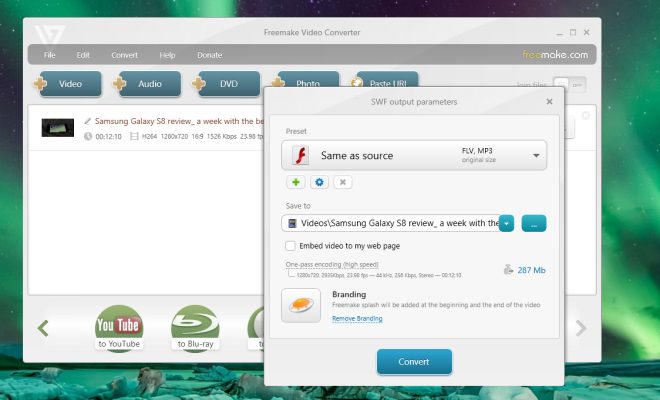Click the Samsung Galaxy S8 review title
The width and height of the screenshot is (660, 400).
[179, 121]
